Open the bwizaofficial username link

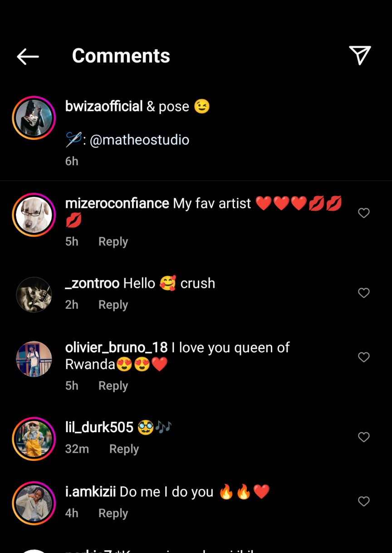point(104,106)
